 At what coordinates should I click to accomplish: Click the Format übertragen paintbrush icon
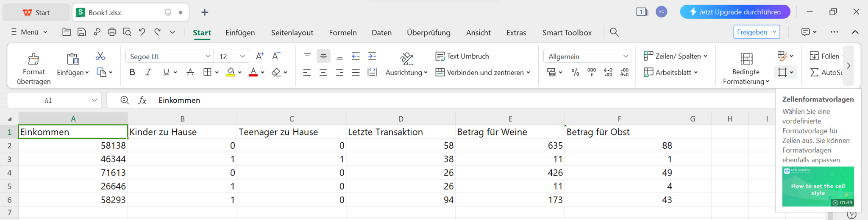coord(33,59)
